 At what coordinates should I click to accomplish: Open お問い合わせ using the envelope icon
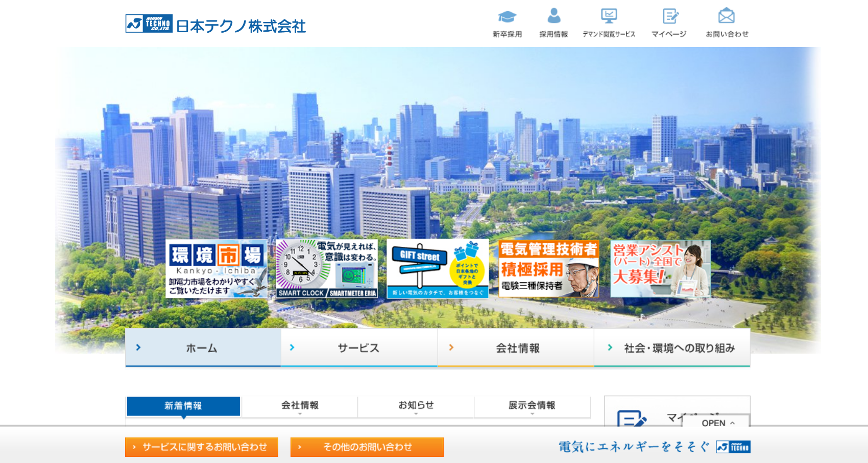(x=727, y=16)
